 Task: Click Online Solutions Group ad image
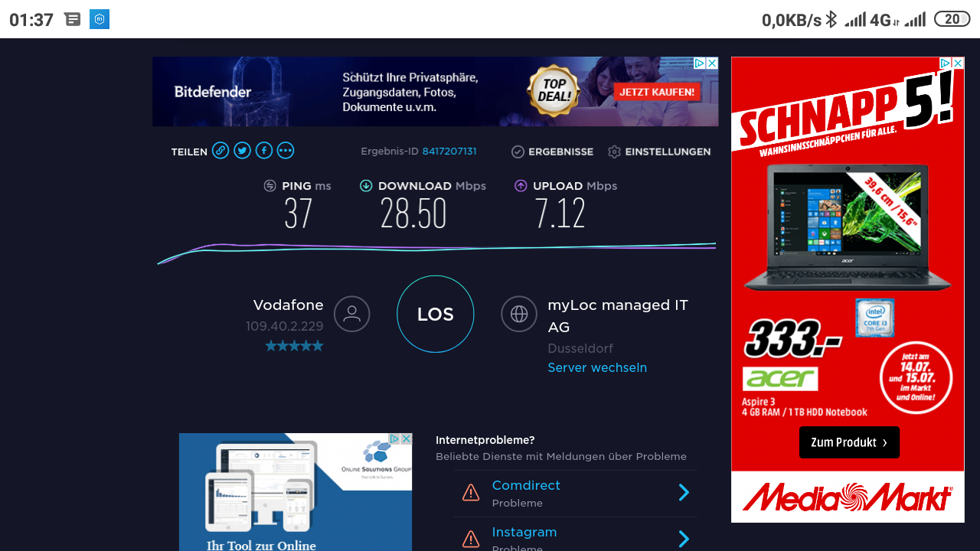(x=296, y=492)
